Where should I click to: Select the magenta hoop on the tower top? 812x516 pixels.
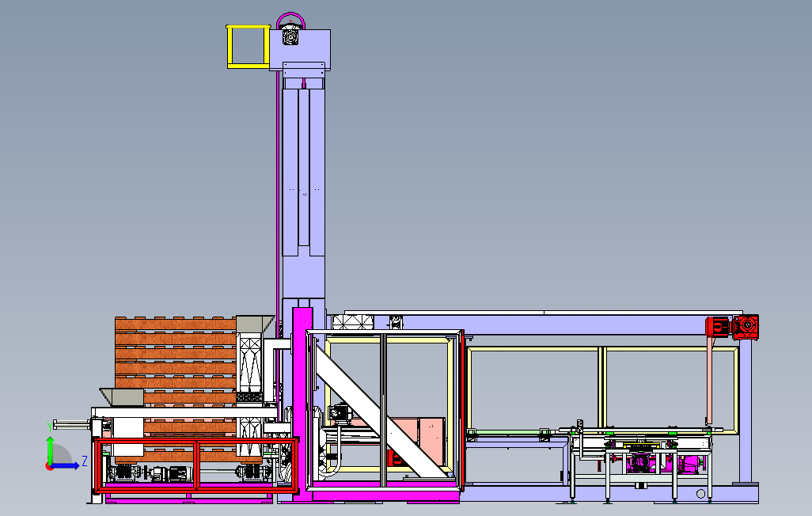[x=290, y=21]
